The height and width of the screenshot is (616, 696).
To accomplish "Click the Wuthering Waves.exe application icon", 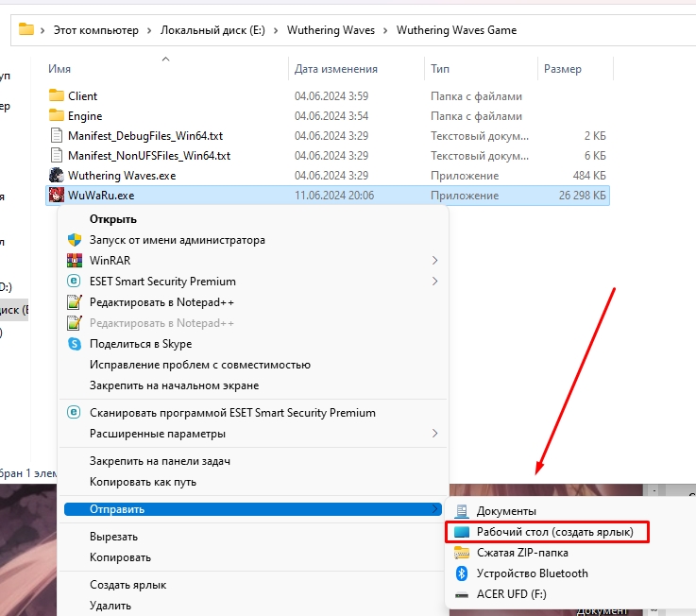I will [x=57, y=176].
